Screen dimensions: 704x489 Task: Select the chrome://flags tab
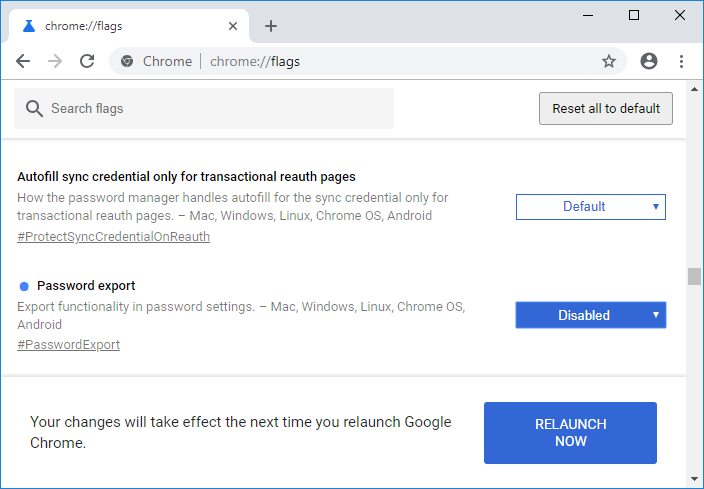pyautogui.click(x=120, y=26)
